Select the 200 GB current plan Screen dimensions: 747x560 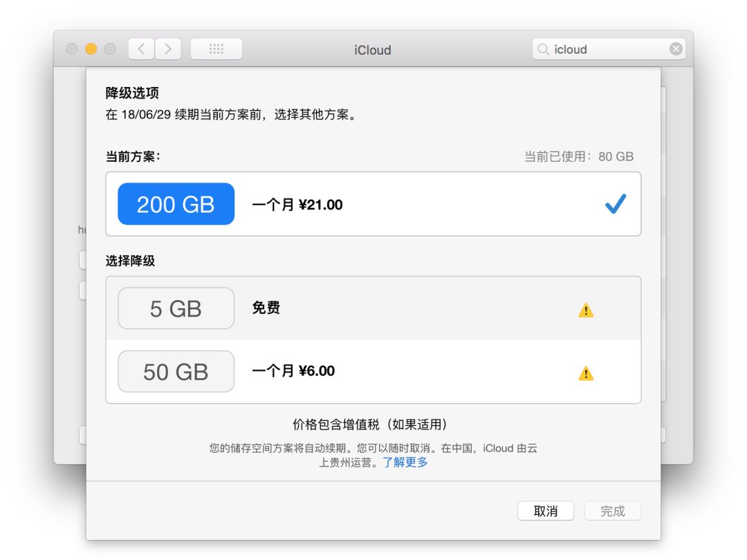coord(176,204)
